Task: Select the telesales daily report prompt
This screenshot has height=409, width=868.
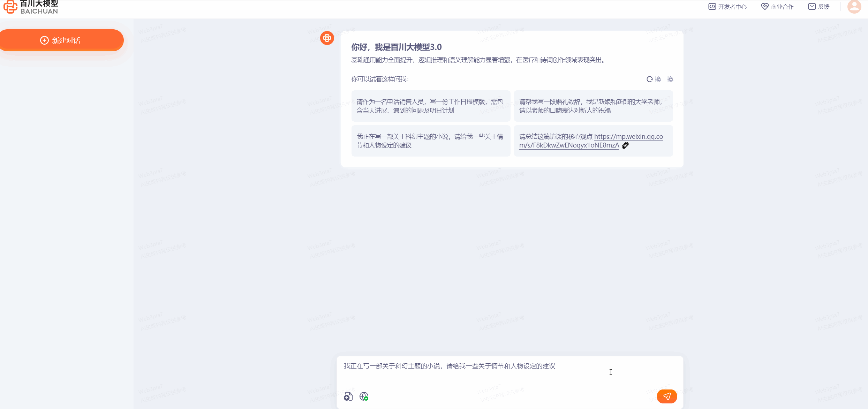Action: pos(431,106)
